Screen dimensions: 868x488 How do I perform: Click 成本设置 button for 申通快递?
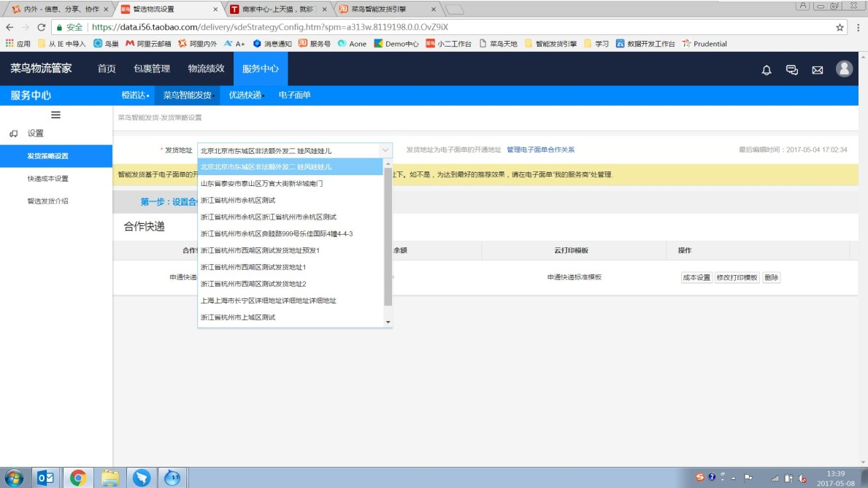[x=696, y=277]
